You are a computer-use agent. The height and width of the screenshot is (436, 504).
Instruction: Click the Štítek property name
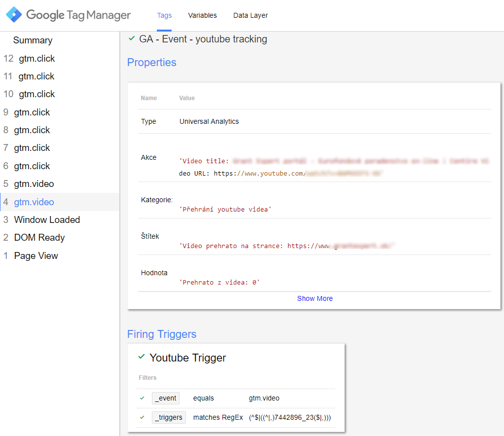click(x=150, y=236)
